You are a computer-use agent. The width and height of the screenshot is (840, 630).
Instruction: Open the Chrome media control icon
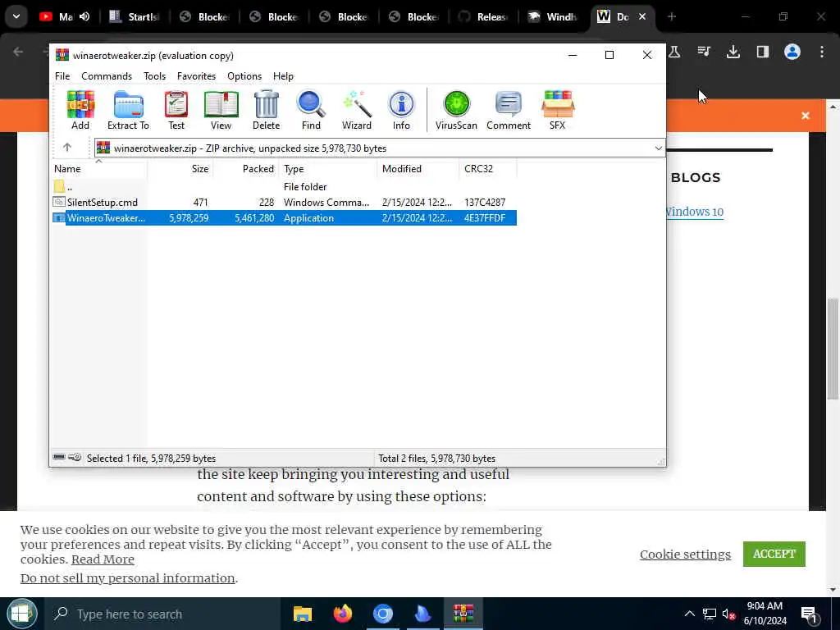tap(704, 52)
